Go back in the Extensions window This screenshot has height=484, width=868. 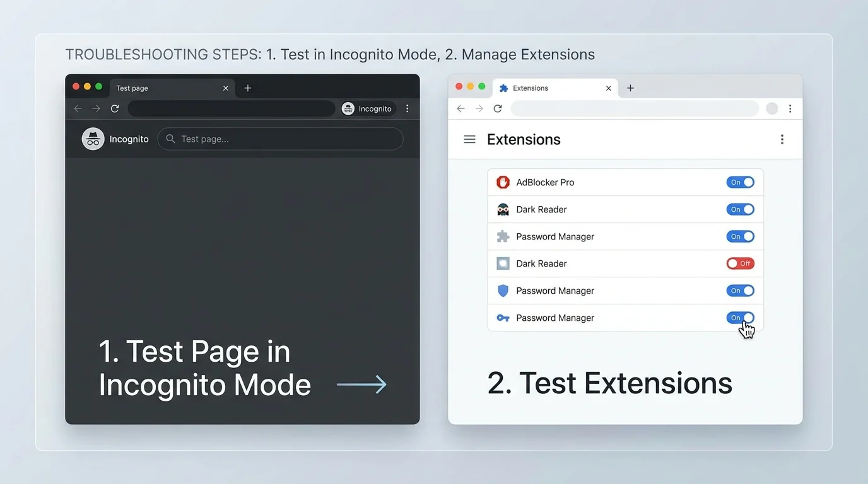(461, 108)
